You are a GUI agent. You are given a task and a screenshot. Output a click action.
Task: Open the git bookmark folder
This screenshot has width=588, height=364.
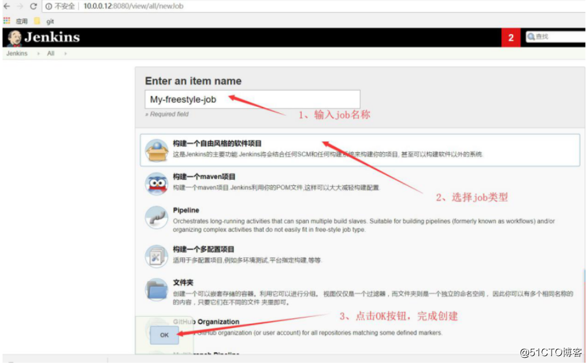(44, 21)
